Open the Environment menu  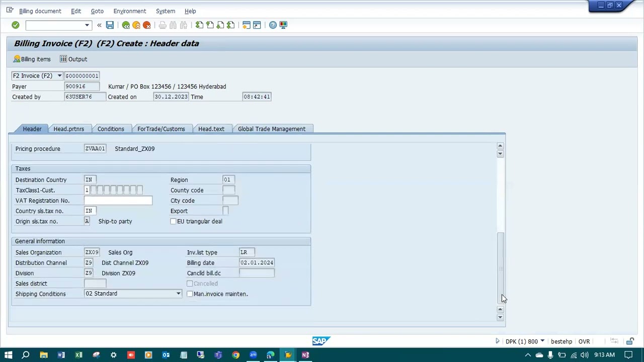(130, 11)
